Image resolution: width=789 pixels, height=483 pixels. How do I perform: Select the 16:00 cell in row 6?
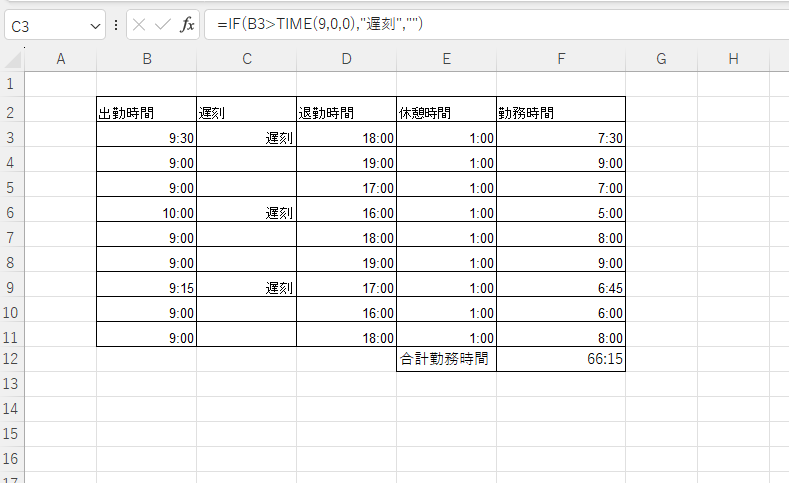click(x=346, y=209)
